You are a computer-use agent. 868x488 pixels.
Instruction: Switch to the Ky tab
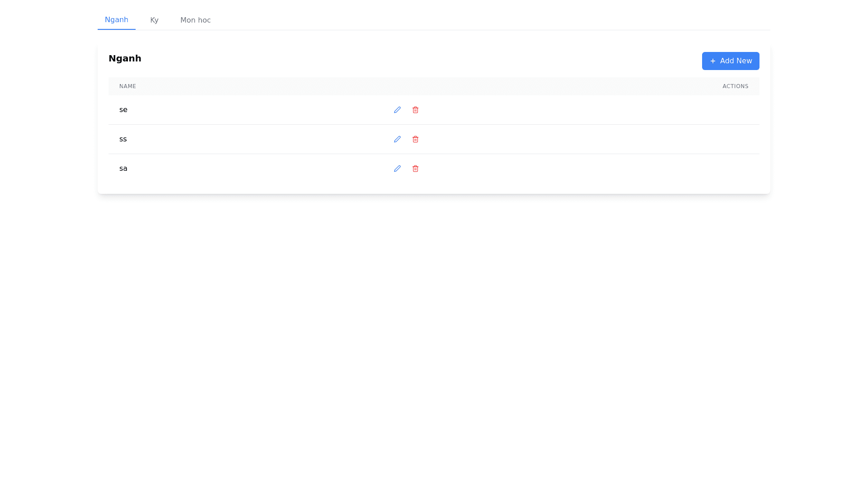tap(154, 20)
